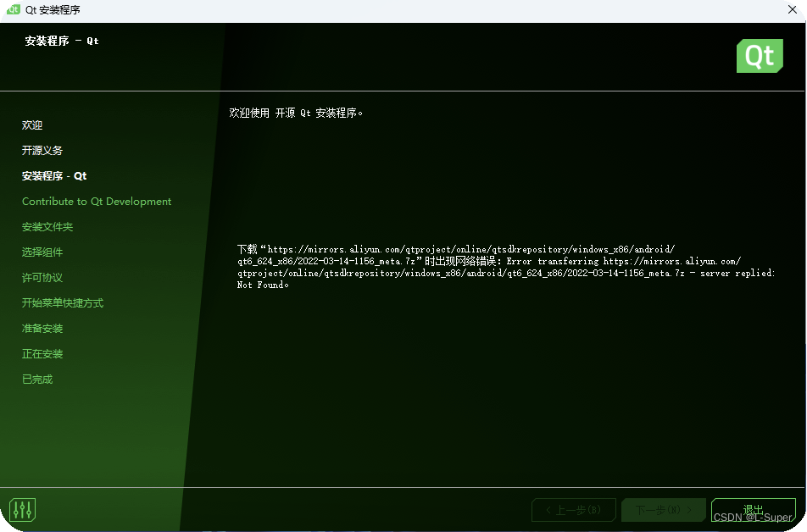
Task: Click the 安装程序 - Qt header title
Action: 62,41
